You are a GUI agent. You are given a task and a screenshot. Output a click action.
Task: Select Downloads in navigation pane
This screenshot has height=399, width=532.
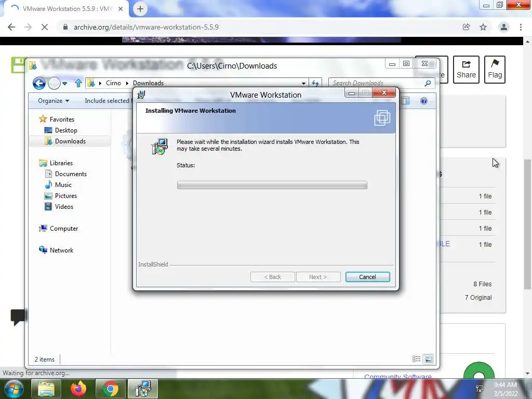coord(70,141)
